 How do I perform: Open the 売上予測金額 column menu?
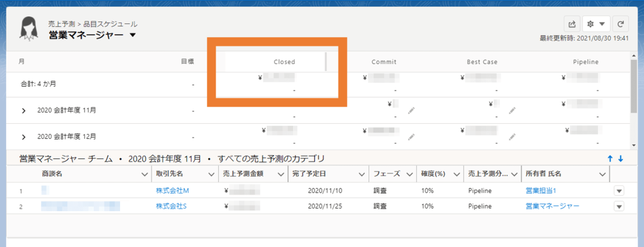pyautogui.click(x=281, y=174)
